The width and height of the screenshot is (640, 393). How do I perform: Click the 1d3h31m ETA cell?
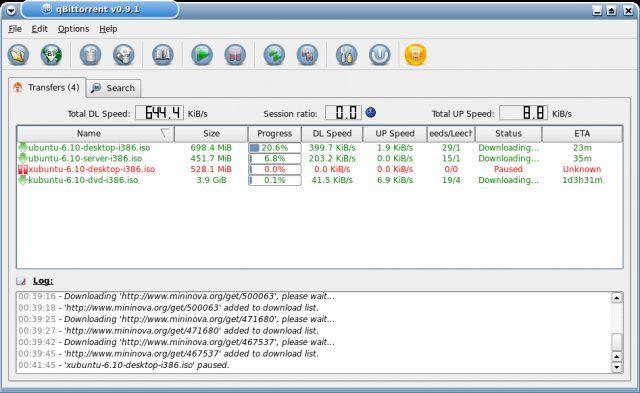[582, 180]
